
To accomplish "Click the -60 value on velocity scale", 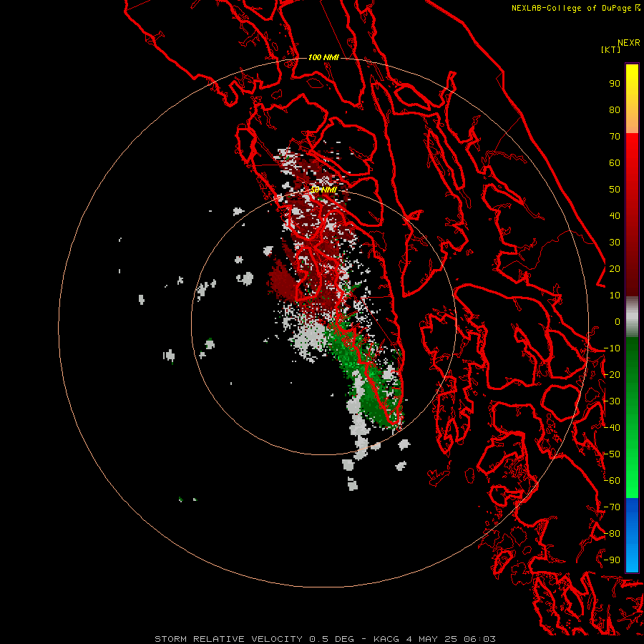I will pos(612,481).
